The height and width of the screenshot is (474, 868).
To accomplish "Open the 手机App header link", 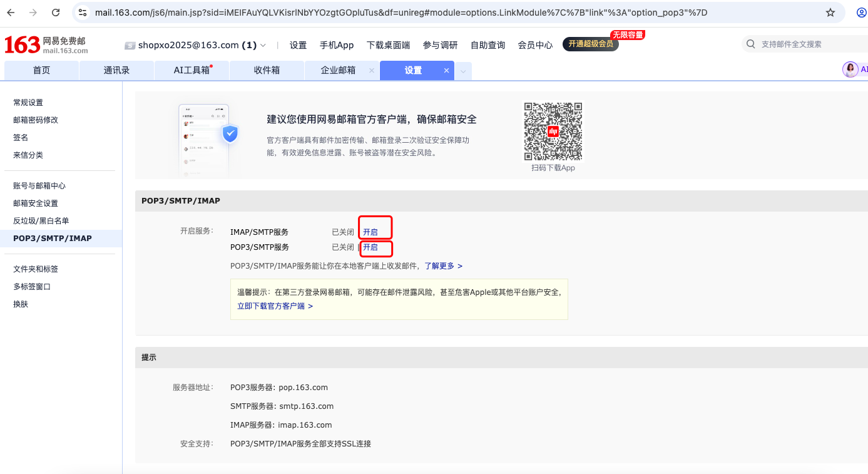I will coord(337,45).
